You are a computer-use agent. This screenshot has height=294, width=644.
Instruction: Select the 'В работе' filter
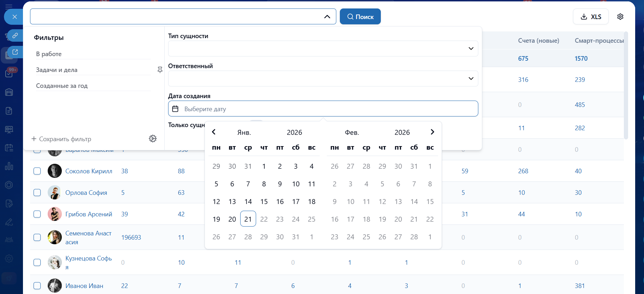[x=93, y=54]
